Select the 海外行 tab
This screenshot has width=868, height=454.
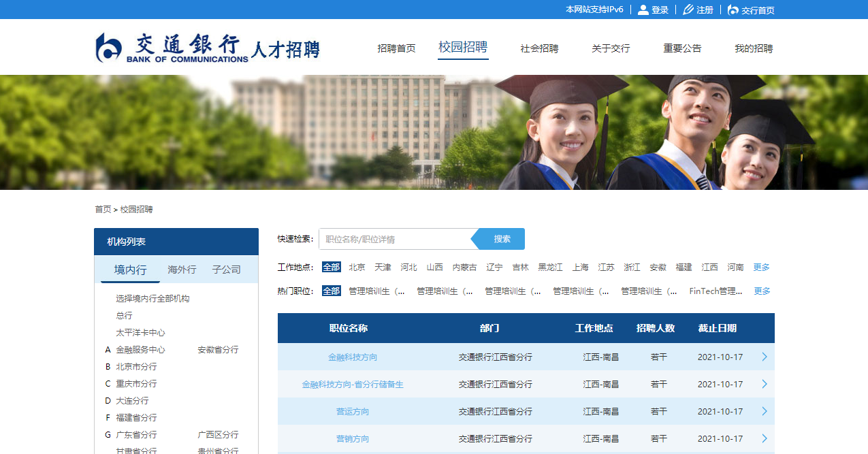pos(182,270)
